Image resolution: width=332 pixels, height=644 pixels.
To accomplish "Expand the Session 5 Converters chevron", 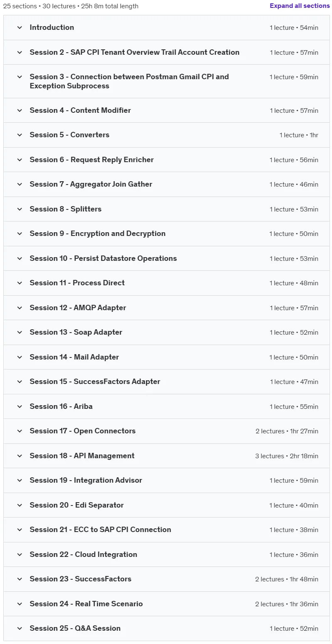I will pos(20,135).
